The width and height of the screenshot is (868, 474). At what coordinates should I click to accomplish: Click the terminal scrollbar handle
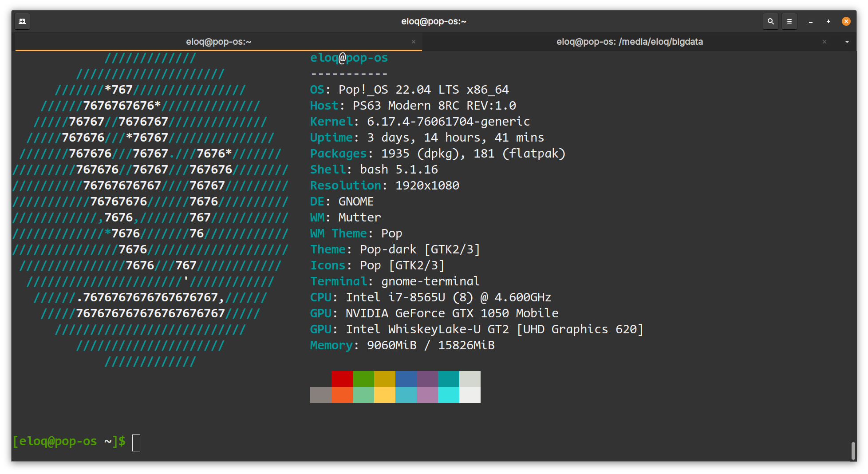852,450
